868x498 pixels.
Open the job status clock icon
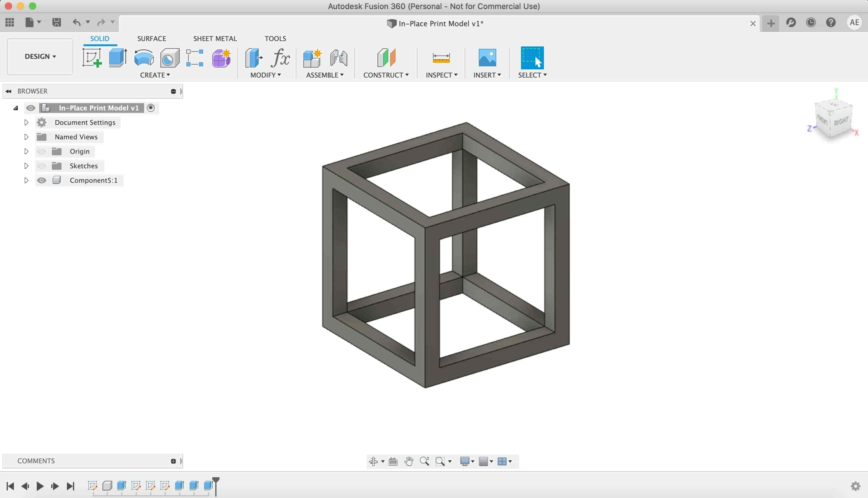coord(811,23)
